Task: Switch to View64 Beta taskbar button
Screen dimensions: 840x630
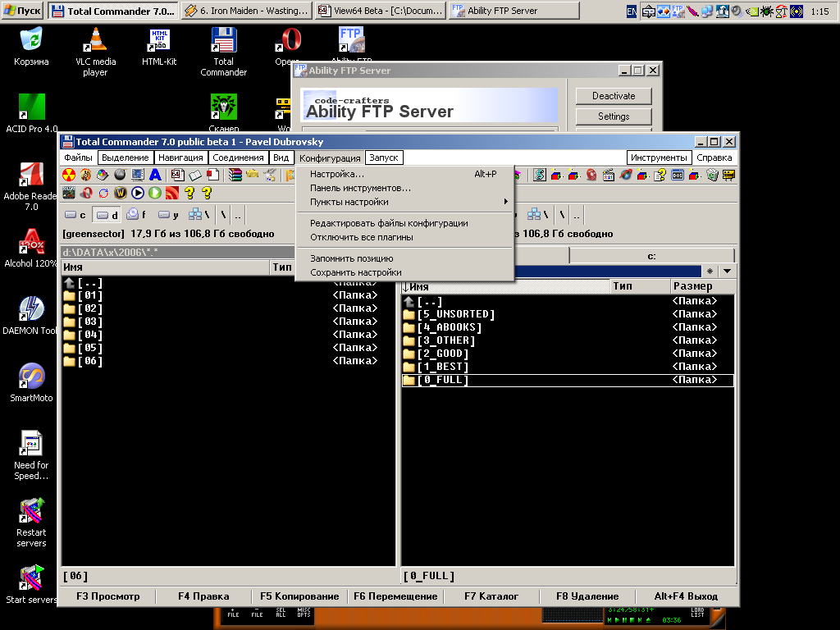Action: click(x=381, y=11)
